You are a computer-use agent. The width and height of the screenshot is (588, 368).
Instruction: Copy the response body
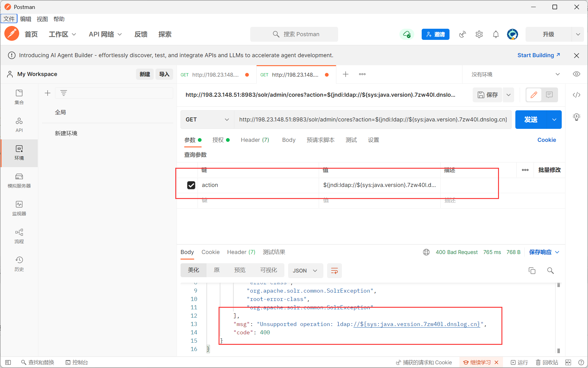coord(532,271)
